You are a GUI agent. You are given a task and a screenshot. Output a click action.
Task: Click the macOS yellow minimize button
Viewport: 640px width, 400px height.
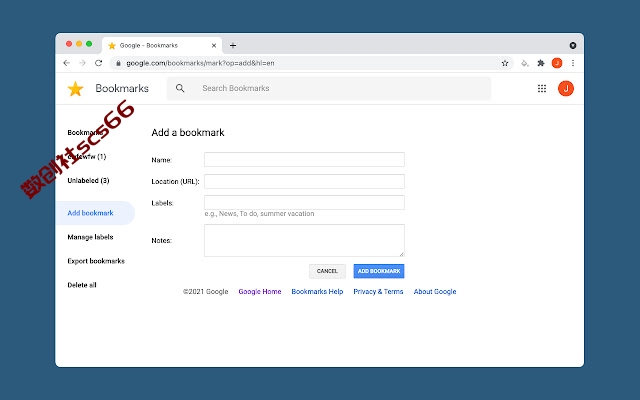point(79,44)
